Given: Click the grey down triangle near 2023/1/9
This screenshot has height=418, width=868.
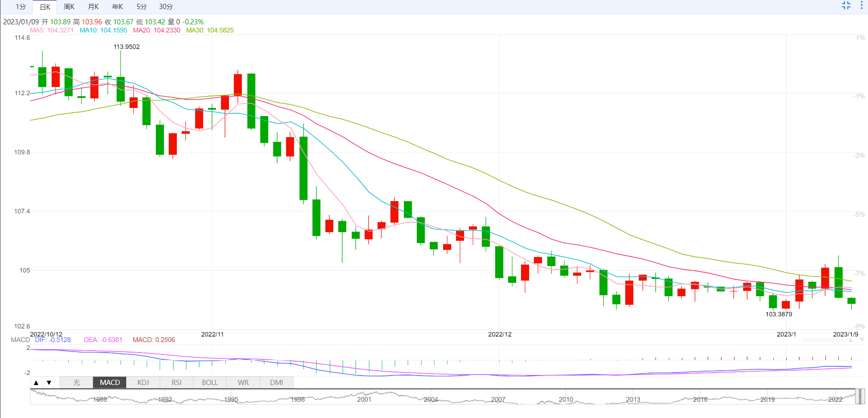Looking at the screenshot, I should coord(862,340).
